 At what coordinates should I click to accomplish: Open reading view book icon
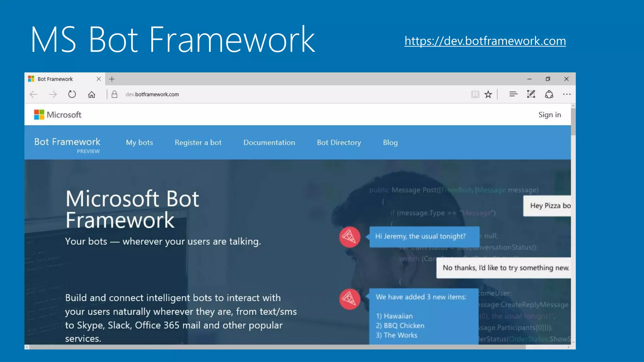475,94
